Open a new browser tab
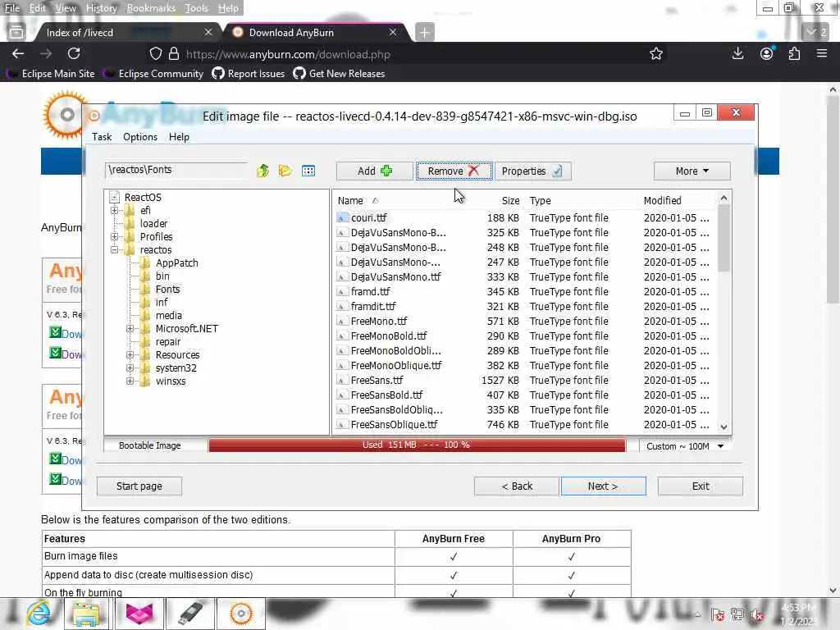Viewport: 840px width, 630px height. pyautogui.click(x=424, y=33)
